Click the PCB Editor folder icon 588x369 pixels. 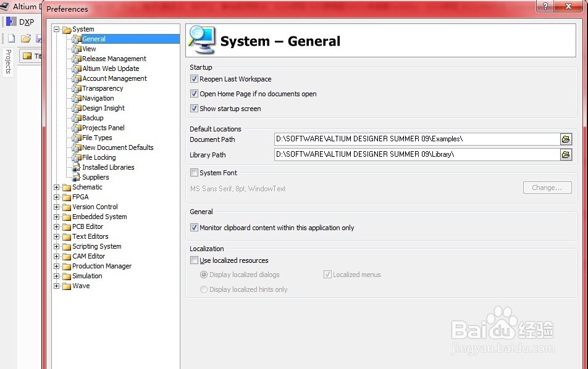(67, 226)
